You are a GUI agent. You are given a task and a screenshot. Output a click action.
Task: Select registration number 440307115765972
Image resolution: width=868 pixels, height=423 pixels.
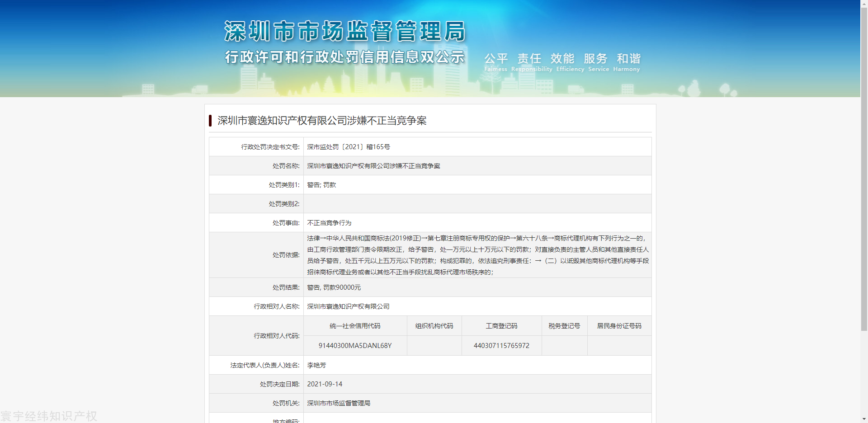tap(501, 346)
